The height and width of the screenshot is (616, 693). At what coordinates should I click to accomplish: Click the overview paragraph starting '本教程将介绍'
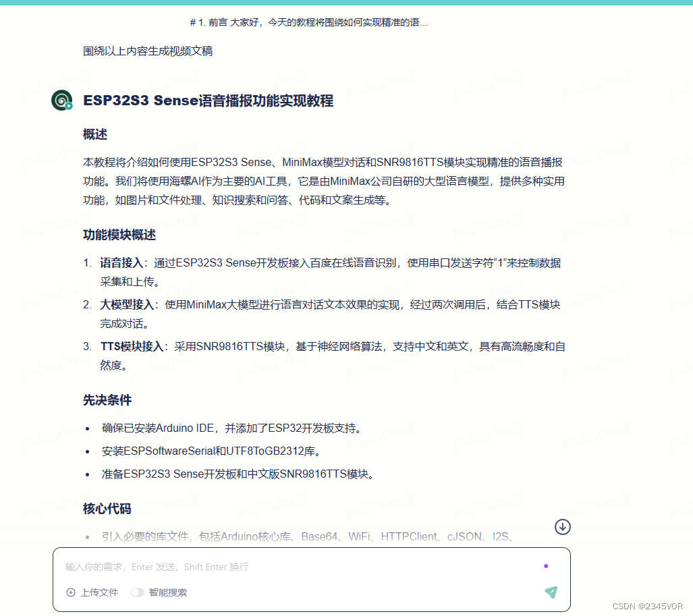click(323, 181)
